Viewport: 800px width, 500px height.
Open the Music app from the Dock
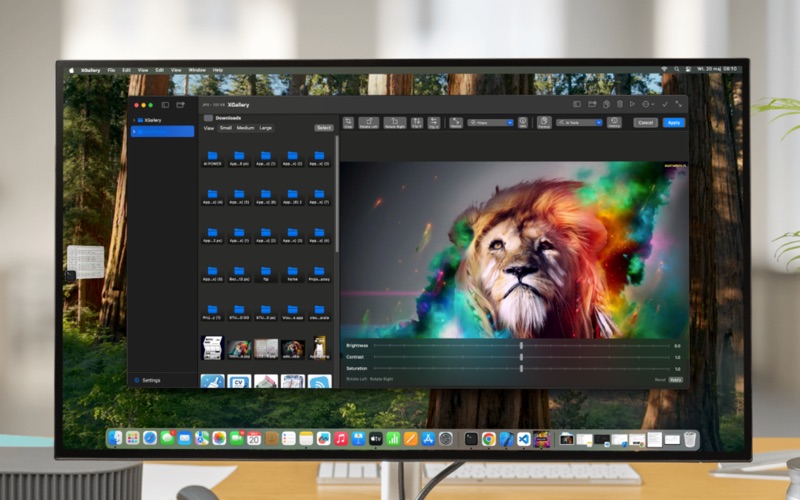341,439
